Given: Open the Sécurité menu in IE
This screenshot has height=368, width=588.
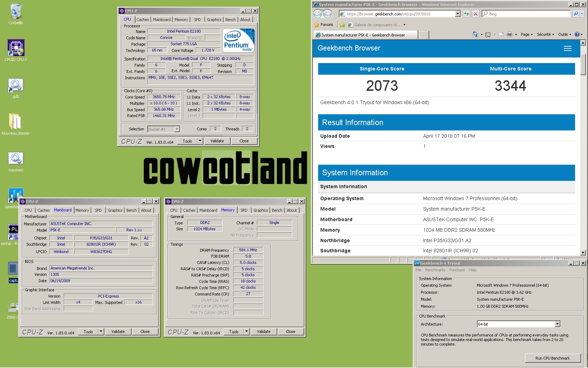Looking at the screenshot, I should [545, 34].
